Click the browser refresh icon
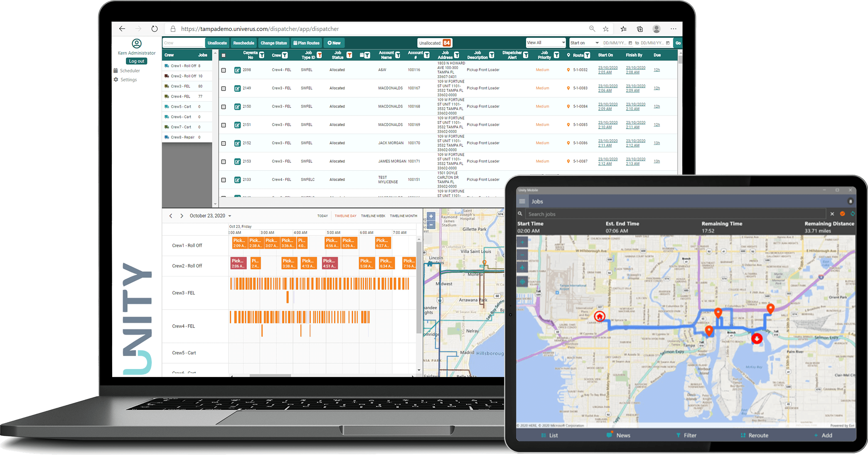 pos(155,29)
